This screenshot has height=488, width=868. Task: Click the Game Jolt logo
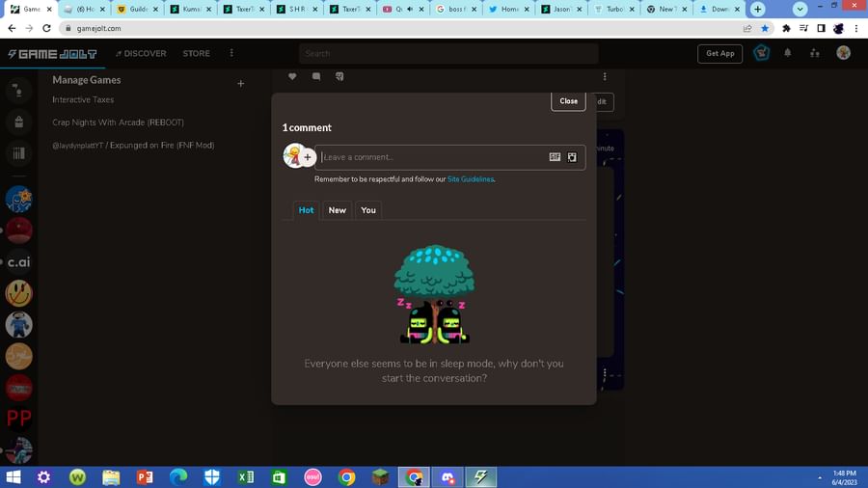click(x=52, y=54)
